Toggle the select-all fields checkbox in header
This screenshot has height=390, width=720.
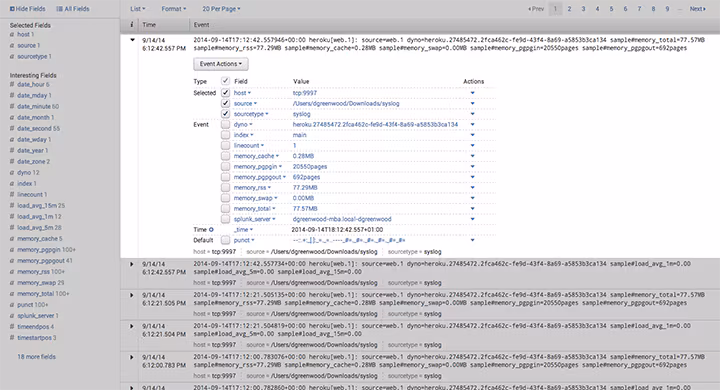pos(225,81)
